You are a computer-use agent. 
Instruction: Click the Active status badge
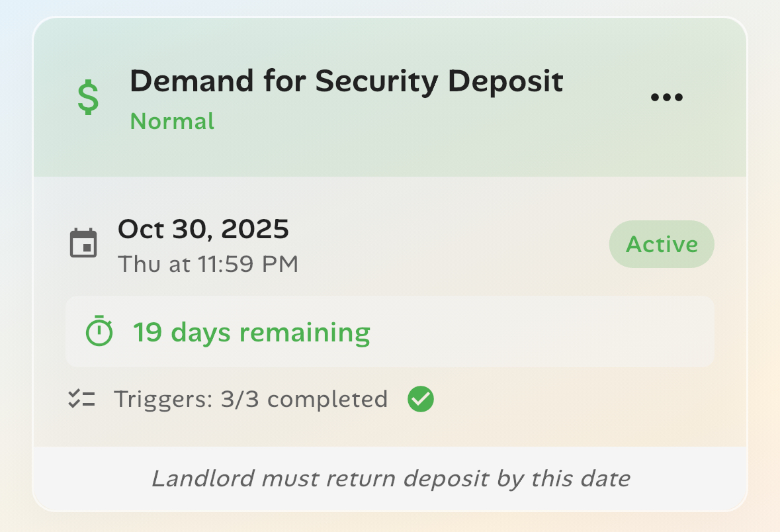click(x=661, y=244)
